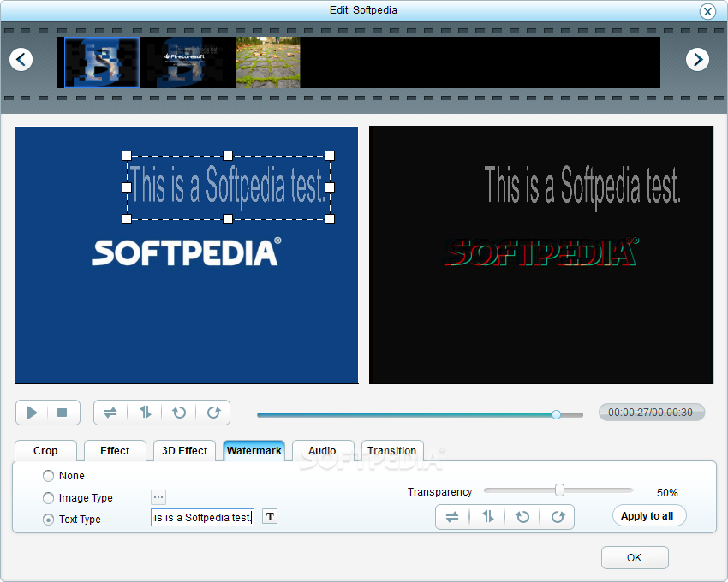The width and height of the screenshot is (728, 582).
Task: Select the None watermark option
Action: 48,476
